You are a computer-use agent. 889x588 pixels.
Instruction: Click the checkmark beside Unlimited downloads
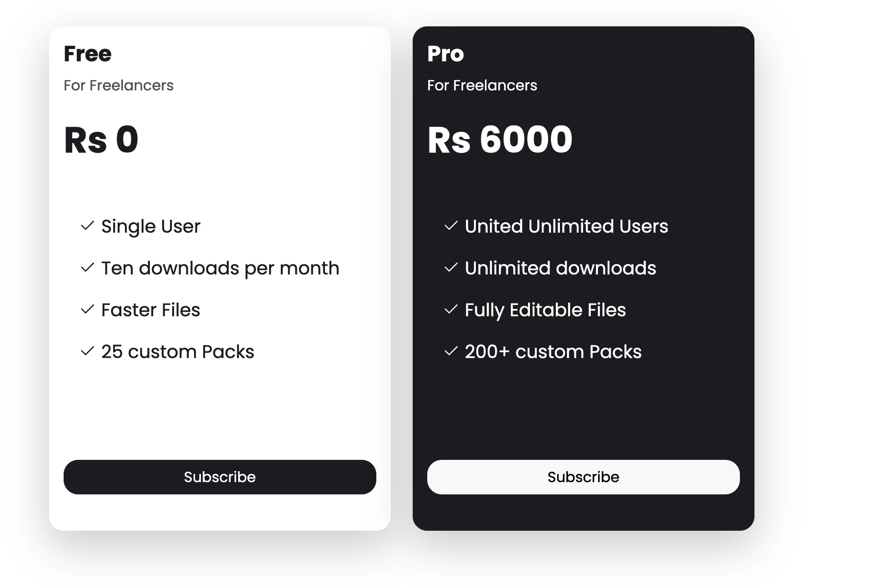point(451,267)
